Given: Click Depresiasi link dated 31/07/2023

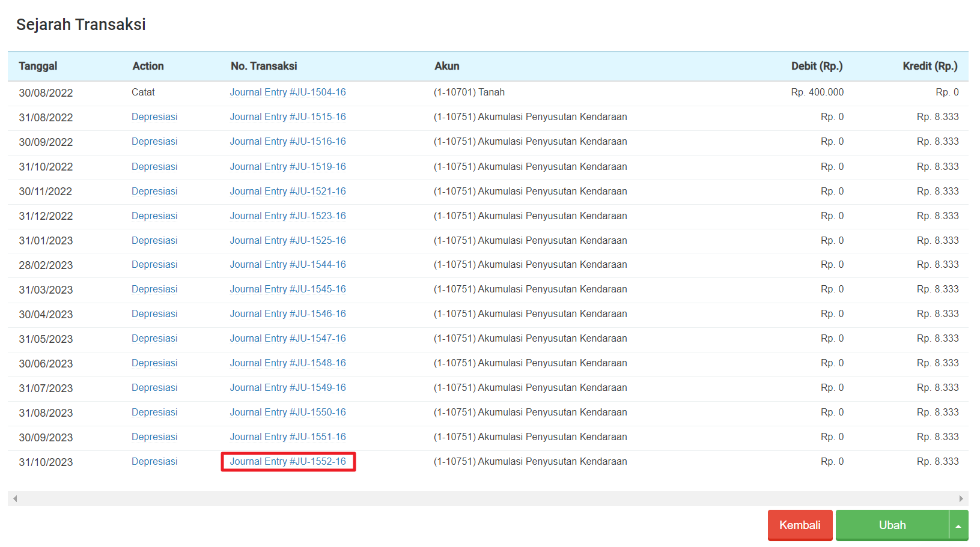Looking at the screenshot, I should pos(154,388).
